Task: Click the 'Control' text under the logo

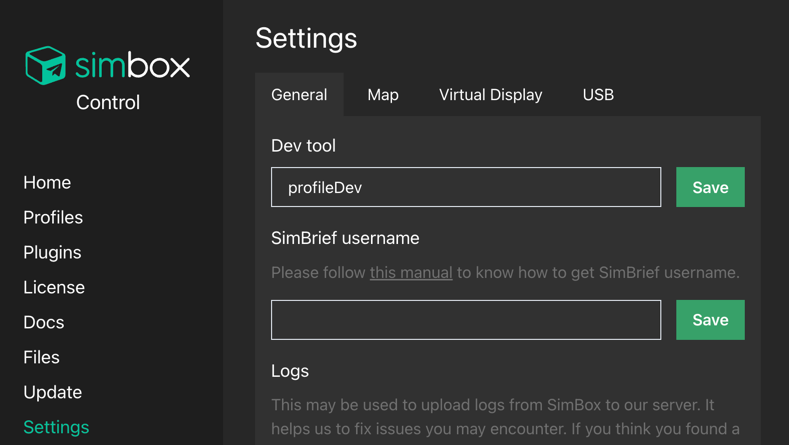Action: pyautogui.click(x=108, y=103)
